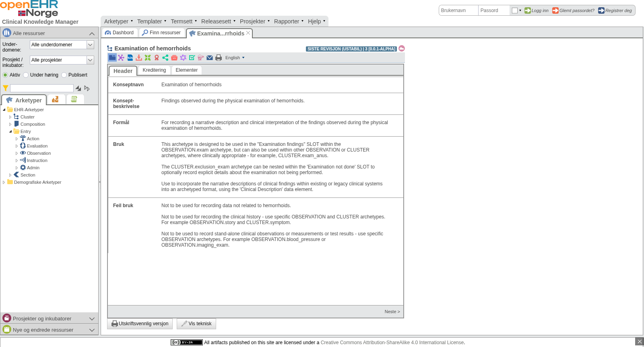Open the Rapporter menu

[x=289, y=21]
